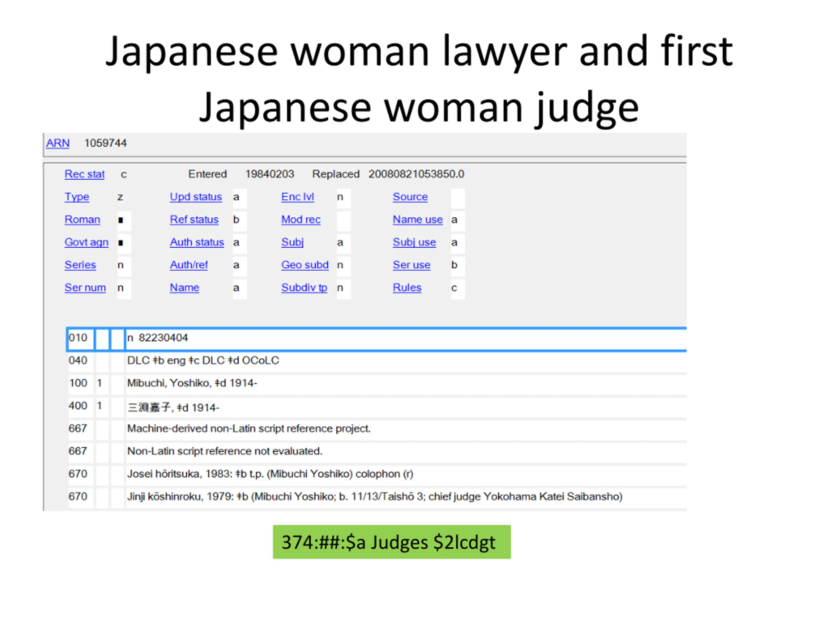Screen dimensions: 840x630
Task: Open the Type field label link
Action: (77, 197)
